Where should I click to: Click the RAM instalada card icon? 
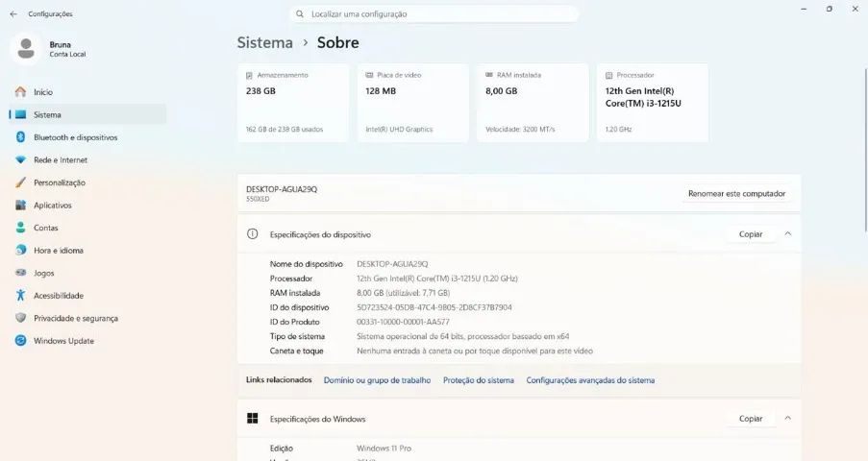[489, 75]
